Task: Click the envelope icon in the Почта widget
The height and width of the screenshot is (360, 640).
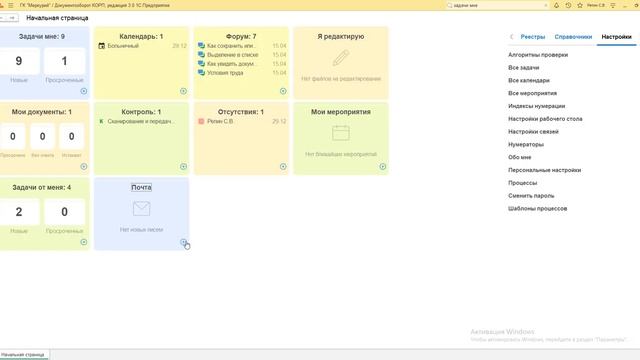Action: [141, 209]
